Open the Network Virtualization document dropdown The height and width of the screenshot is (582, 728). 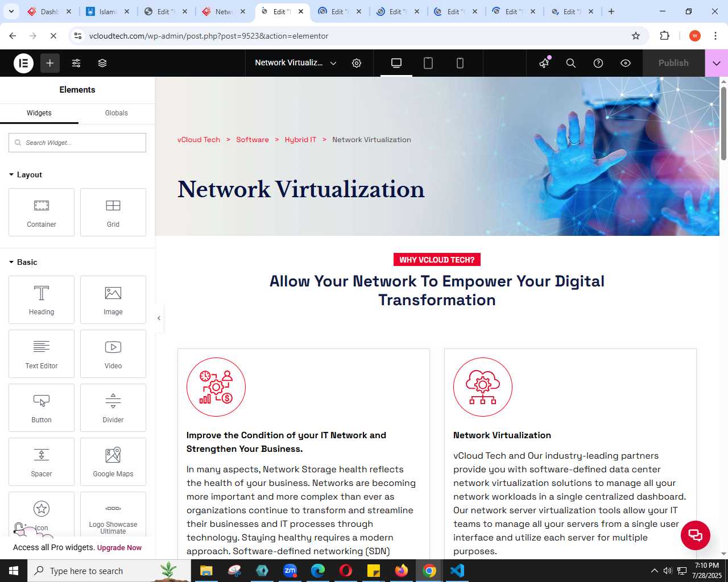click(296, 63)
